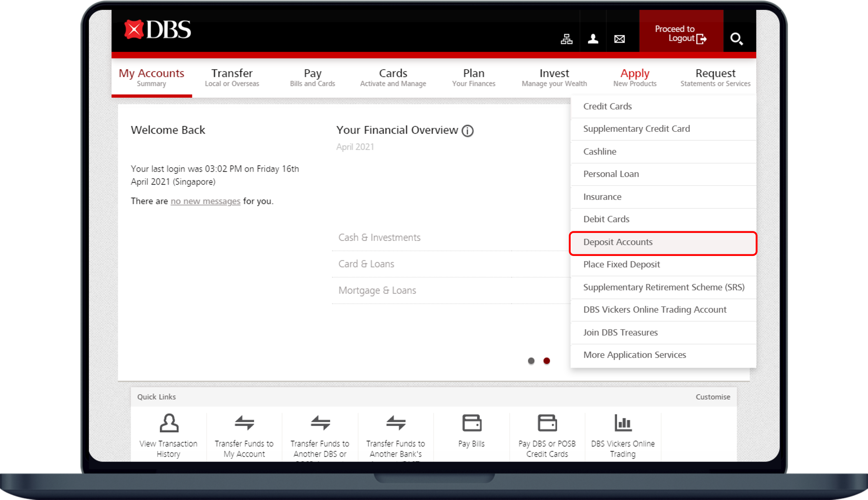Select Cashline in the dropdown
Screen dimensions: 868x500
pyautogui.click(x=663, y=152)
